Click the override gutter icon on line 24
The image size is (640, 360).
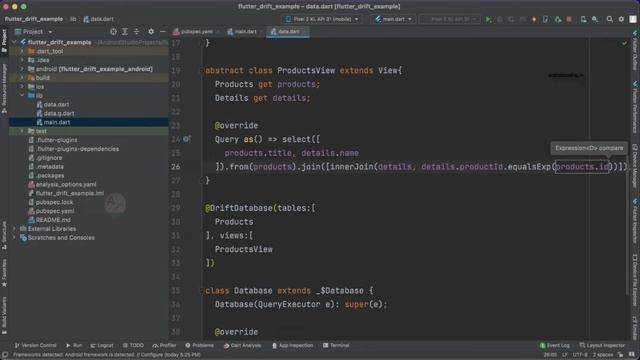pyautogui.click(x=187, y=139)
